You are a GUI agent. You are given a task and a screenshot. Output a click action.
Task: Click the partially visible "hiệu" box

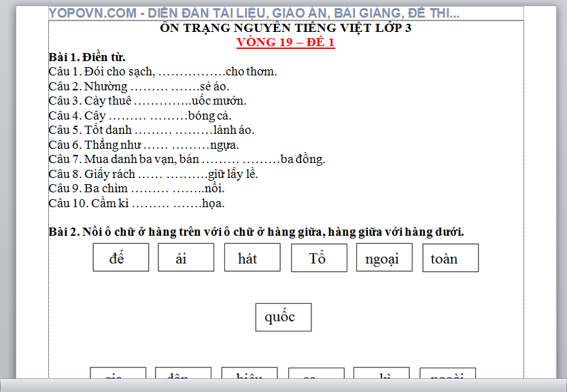coord(249,378)
